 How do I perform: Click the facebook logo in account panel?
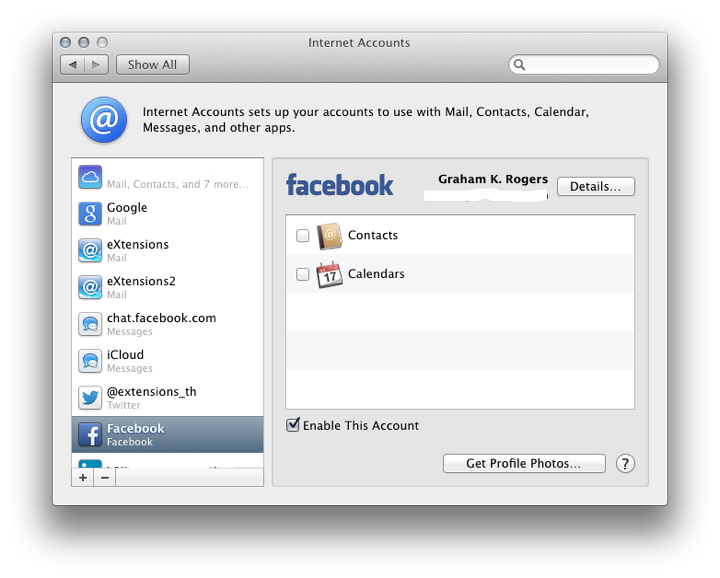coord(339,185)
